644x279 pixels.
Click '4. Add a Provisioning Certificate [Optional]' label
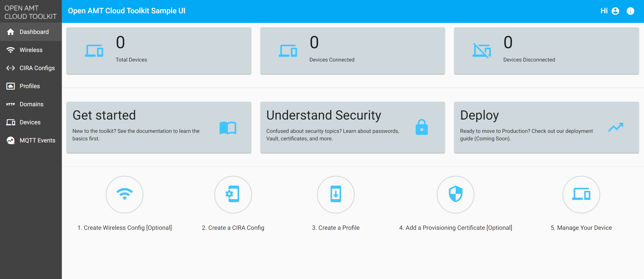(x=456, y=228)
